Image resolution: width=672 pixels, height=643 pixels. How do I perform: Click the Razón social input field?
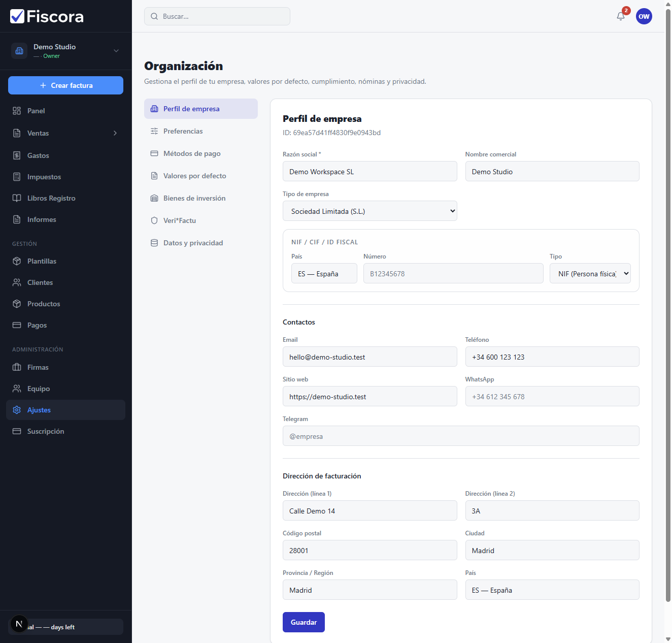[x=369, y=171]
